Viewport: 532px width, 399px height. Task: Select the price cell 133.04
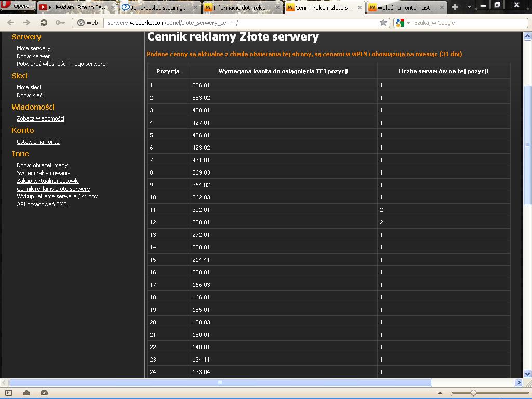click(x=283, y=372)
